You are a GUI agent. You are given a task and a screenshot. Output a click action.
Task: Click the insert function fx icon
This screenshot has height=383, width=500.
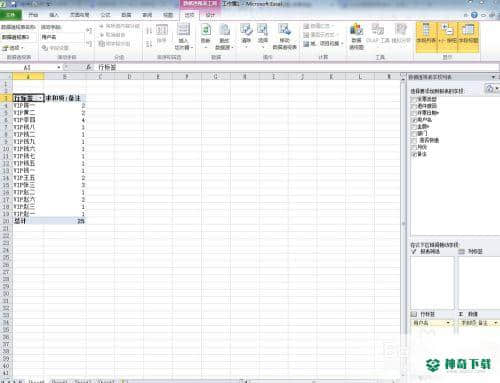(x=88, y=67)
